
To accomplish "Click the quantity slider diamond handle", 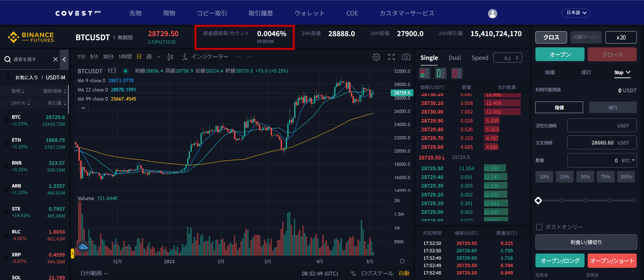I will pyautogui.click(x=538, y=200).
